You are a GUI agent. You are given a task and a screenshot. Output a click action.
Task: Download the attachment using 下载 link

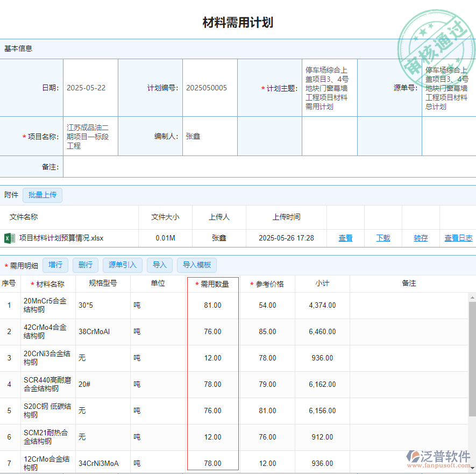coord(383,238)
